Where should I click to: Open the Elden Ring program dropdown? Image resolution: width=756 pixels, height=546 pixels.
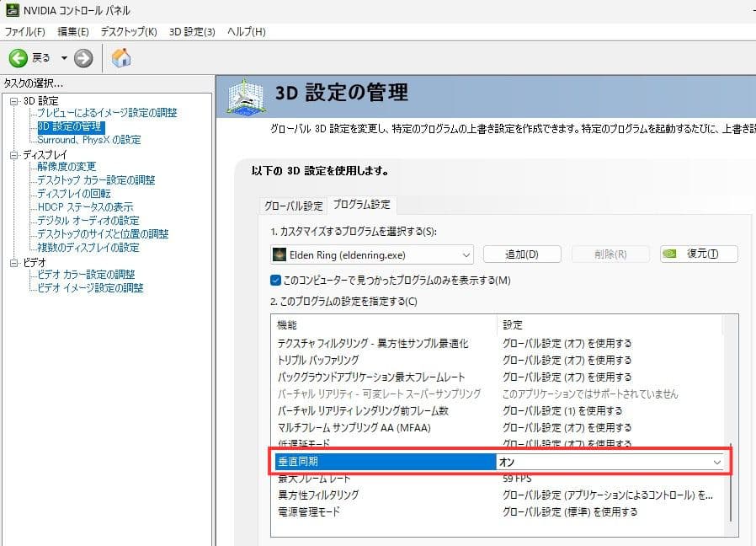coord(372,254)
